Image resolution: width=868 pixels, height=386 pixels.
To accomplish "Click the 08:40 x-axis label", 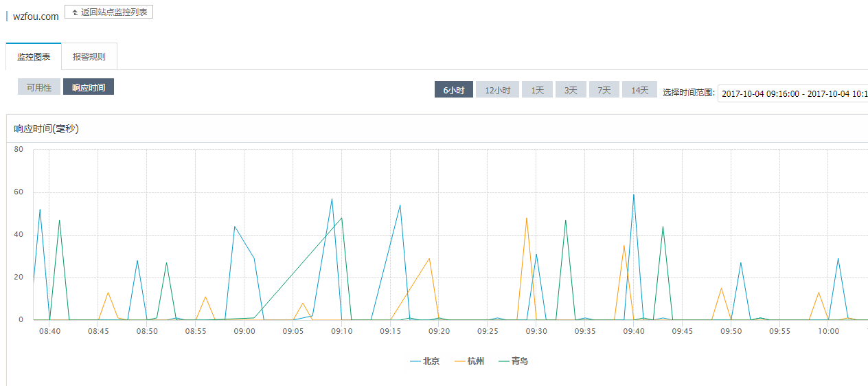I will tap(49, 331).
